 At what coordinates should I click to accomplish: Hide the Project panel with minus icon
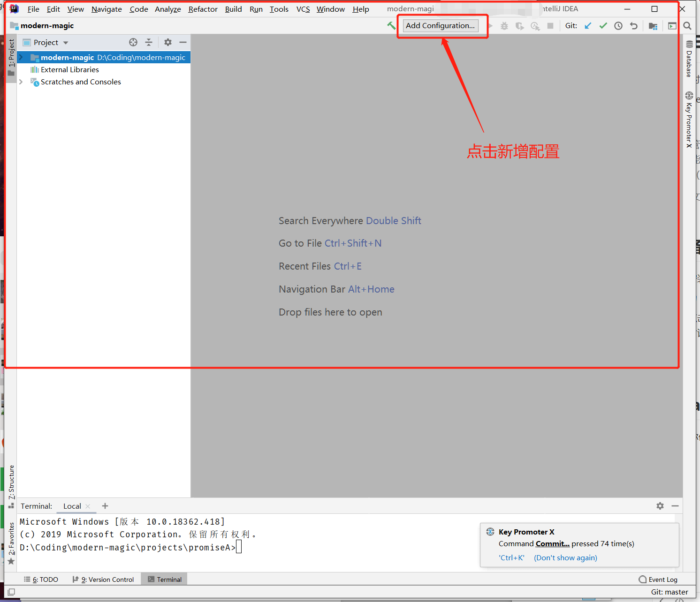(x=183, y=42)
